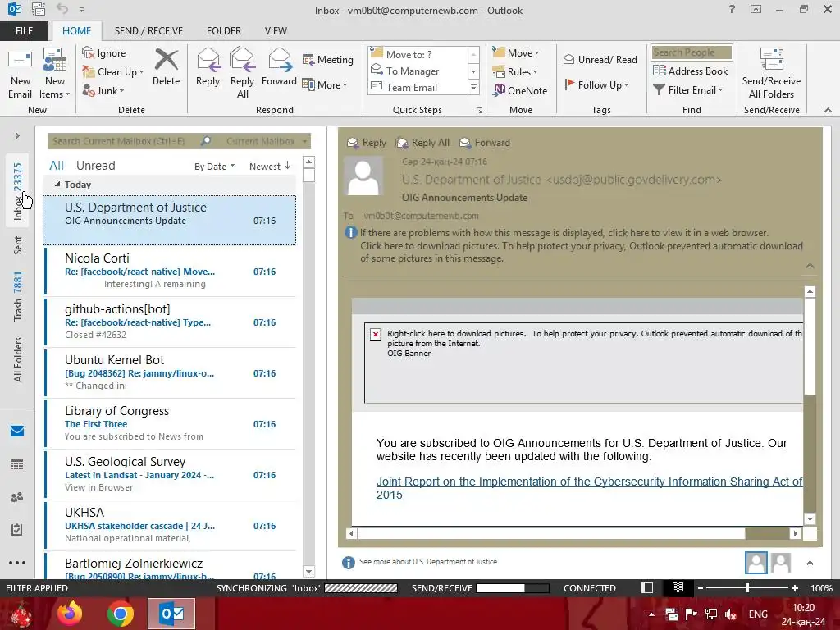
Task: Open the New Items menu
Action: point(55,74)
